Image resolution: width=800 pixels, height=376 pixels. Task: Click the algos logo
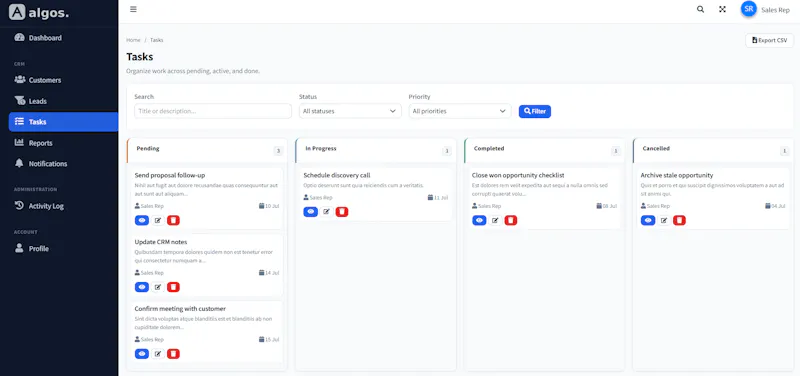pos(39,13)
